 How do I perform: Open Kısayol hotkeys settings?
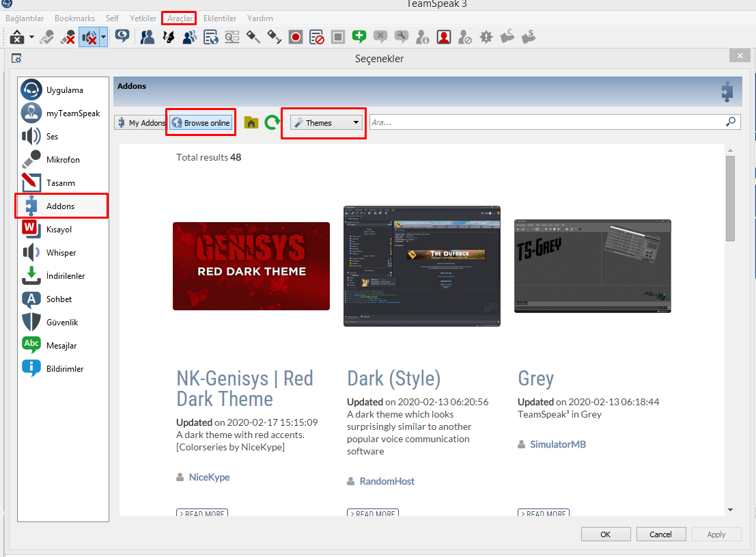click(x=63, y=229)
